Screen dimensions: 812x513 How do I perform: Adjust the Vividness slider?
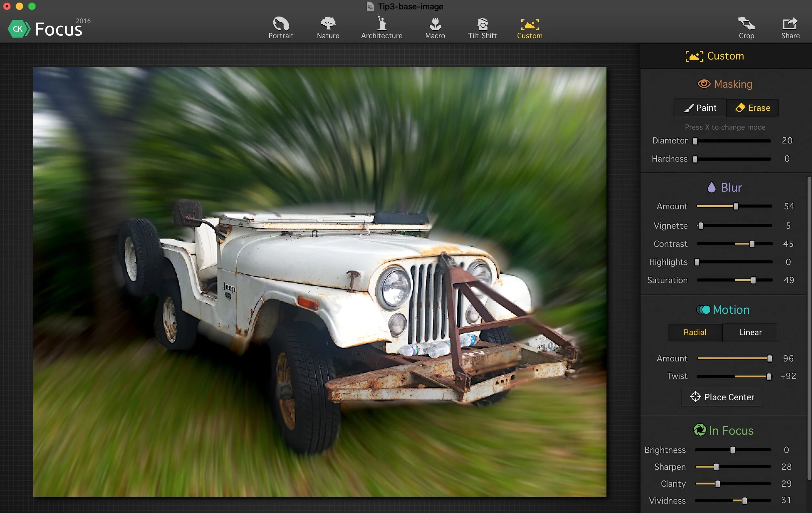coord(733,501)
